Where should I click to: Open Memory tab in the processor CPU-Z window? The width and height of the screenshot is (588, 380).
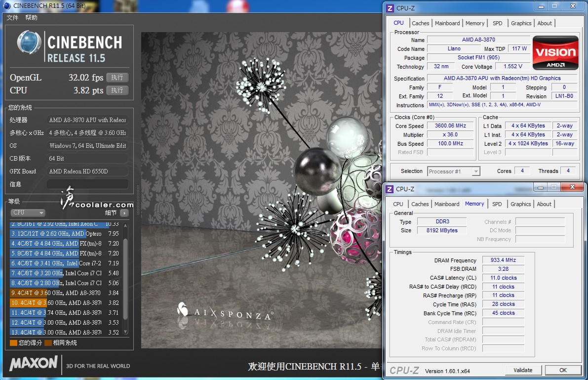pyautogui.click(x=475, y=23)
